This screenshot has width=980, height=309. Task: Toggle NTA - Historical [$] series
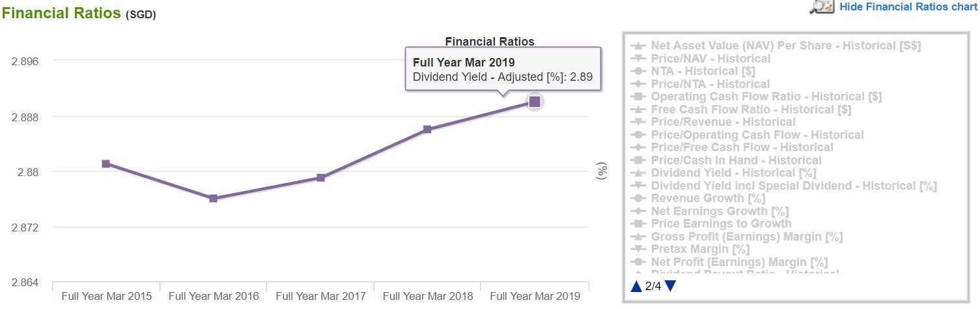pos(703,71)
